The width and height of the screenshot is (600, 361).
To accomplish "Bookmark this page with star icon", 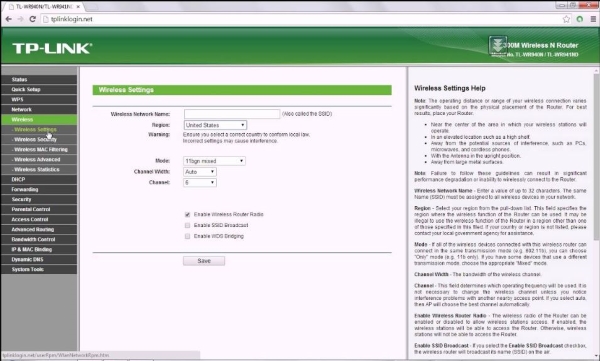I will click(566, 19).
